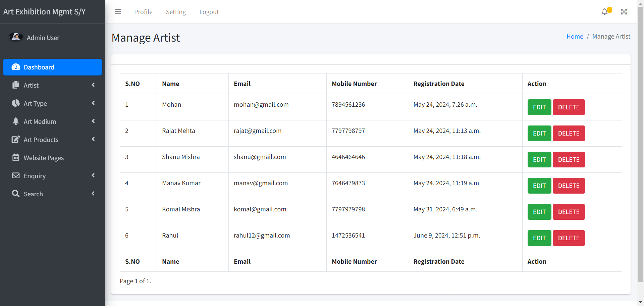Viewport: 644px width, 306px height.
Task: Follow the Home breadcrumb link
Action: click(575, 36)
